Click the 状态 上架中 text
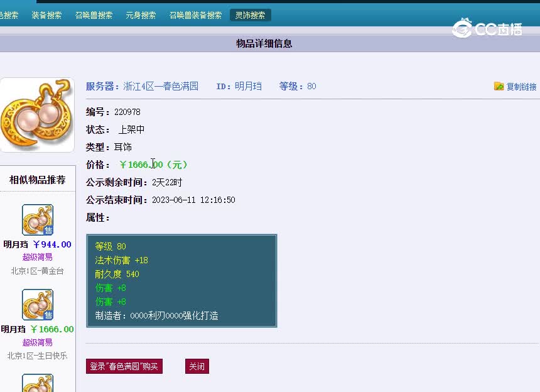The height and width of the screenshot is (392, 540). [x=115, y=129]
